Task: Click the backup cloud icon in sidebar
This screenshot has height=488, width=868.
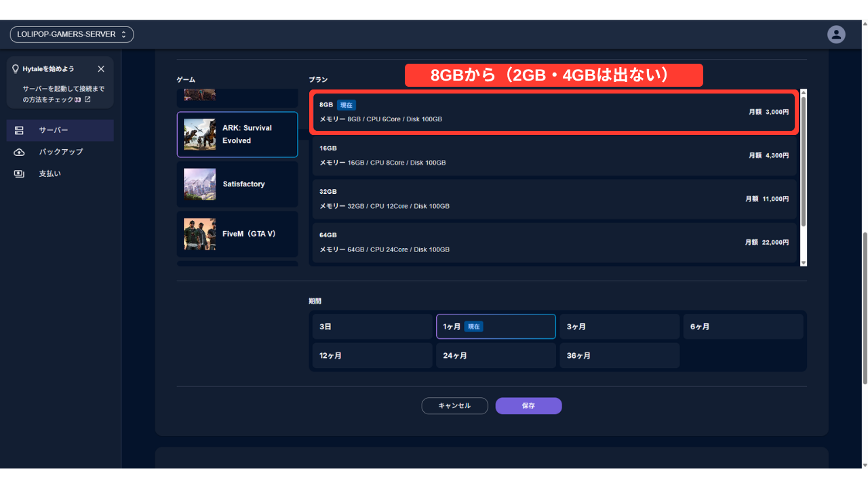Action: (19, 152)
